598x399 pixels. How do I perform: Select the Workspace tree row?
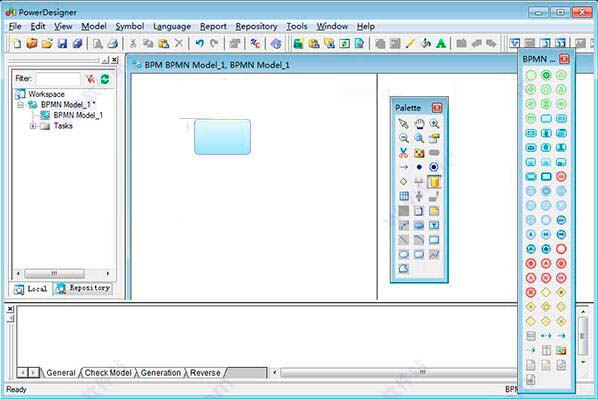(40, 94)
